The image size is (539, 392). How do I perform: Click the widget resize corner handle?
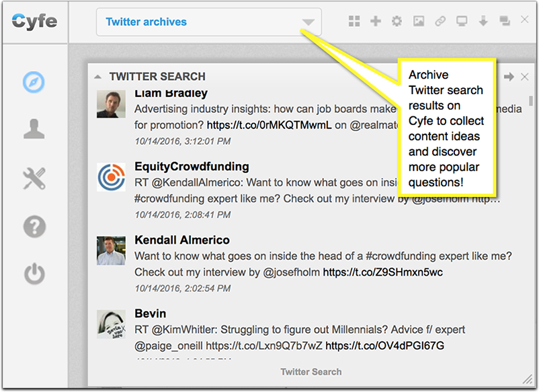click(x=527, y=379)
